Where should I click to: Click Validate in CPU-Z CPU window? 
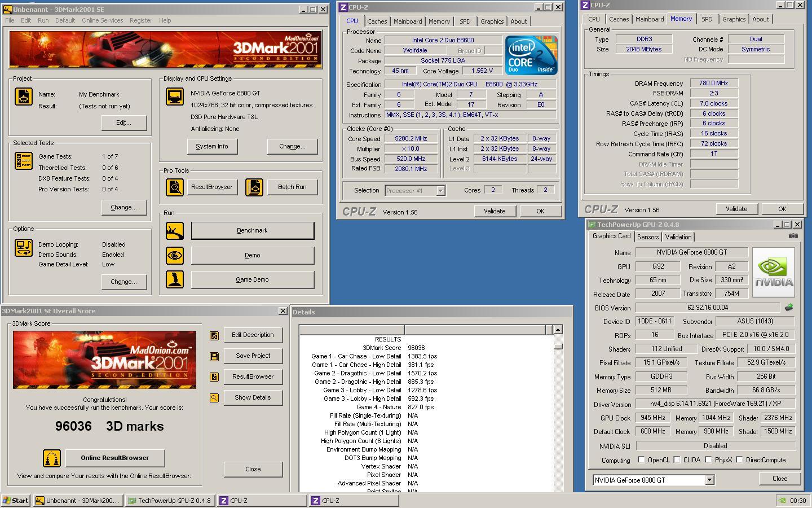(x=494, y=211)
